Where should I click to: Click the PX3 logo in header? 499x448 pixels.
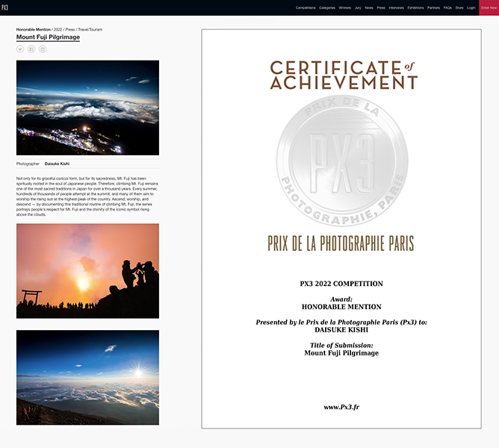[5, 7]
